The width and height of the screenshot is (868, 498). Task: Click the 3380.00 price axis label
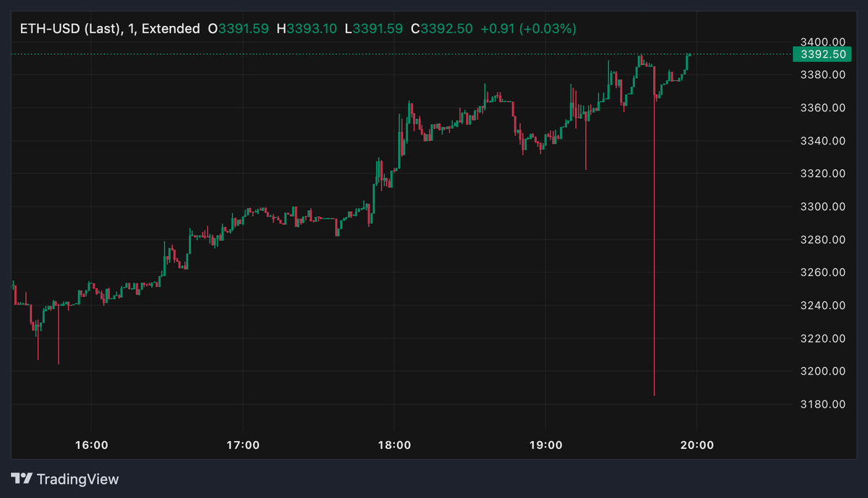coord(824,74)
